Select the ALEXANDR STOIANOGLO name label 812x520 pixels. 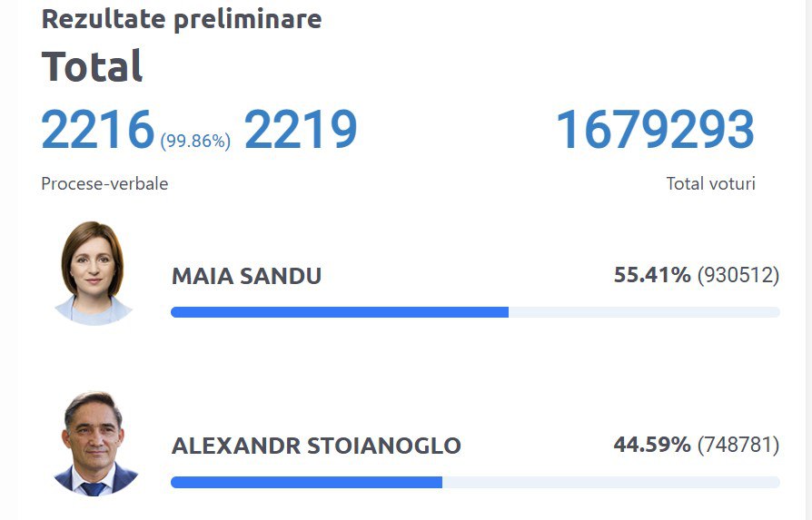316,446
